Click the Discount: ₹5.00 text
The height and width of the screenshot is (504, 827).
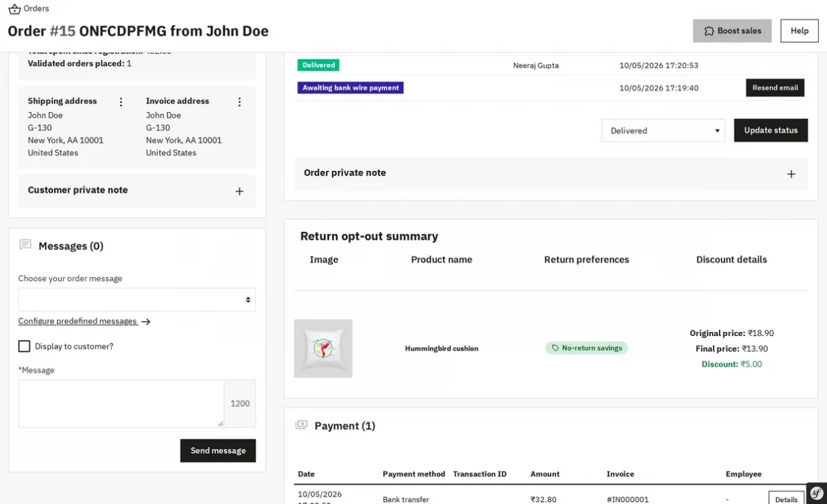732,364
